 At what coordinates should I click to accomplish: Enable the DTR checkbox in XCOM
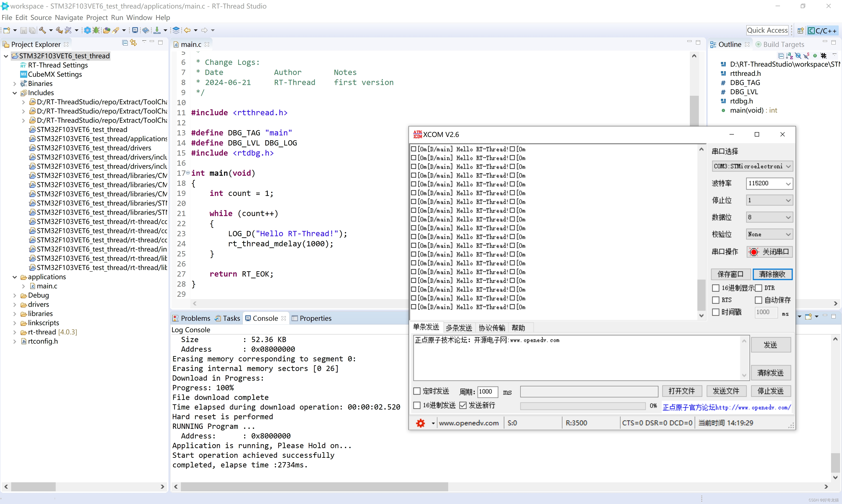tap(758, 288)
